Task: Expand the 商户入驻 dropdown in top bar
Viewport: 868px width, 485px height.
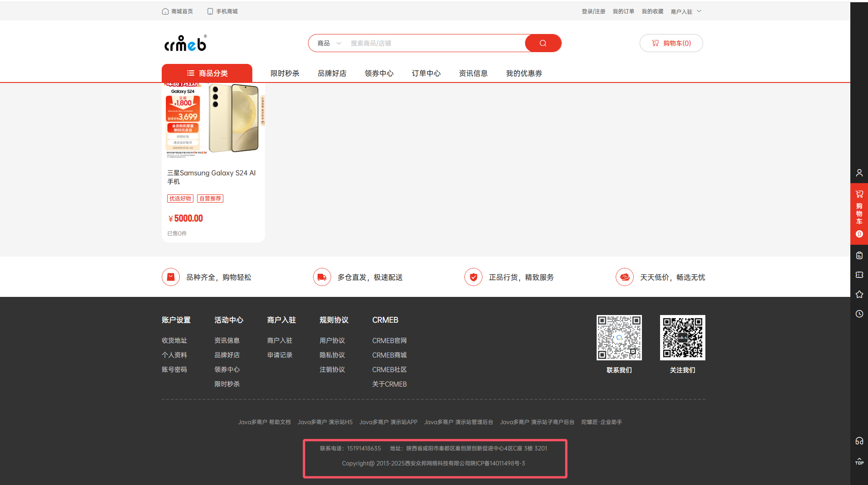Action: (x=685, y=11)
